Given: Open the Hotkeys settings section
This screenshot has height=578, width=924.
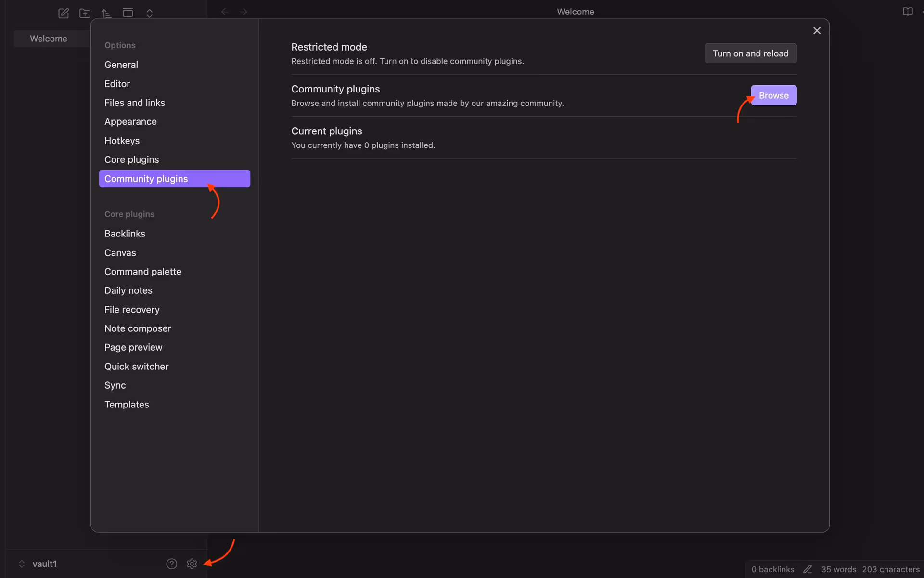Looking at the screenshot, I should (122, 141).
